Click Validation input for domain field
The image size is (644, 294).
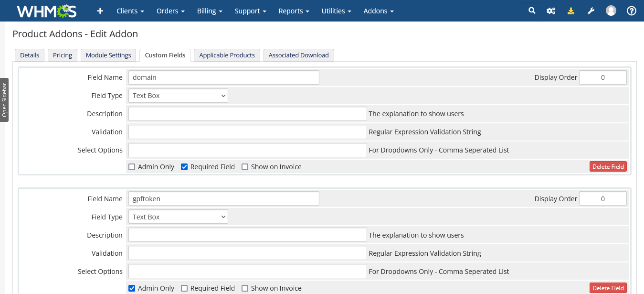pos(248,132)
